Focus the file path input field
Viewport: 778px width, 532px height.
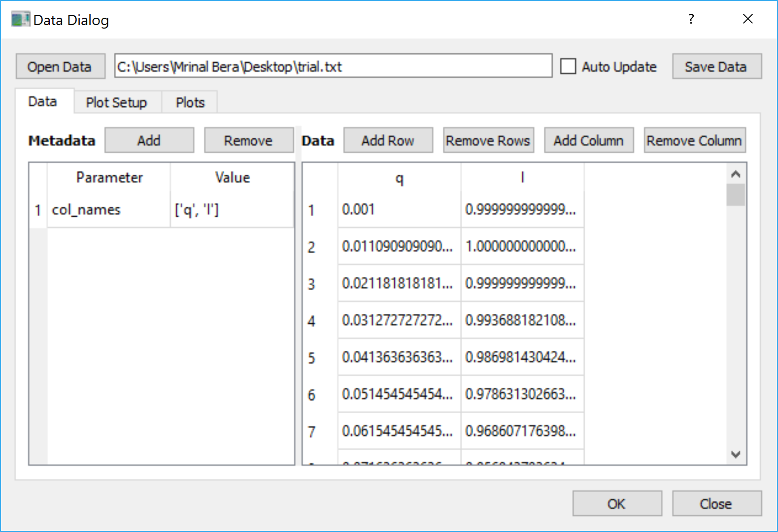point(333,66)
